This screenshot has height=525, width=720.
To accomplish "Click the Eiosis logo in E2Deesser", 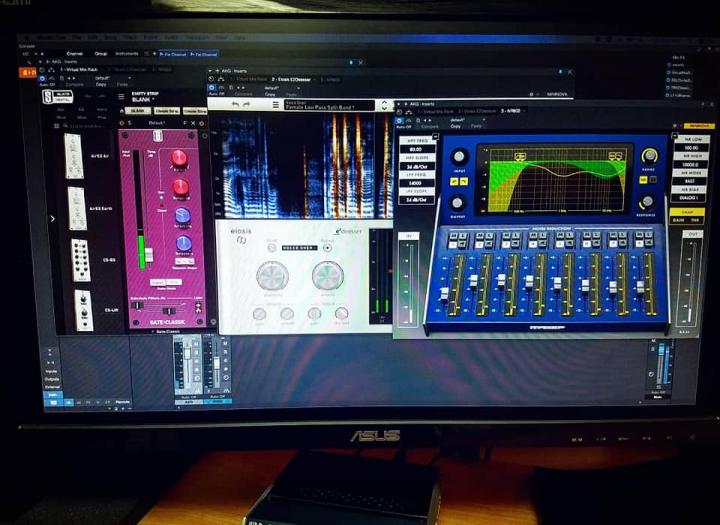I will point(241,235).
